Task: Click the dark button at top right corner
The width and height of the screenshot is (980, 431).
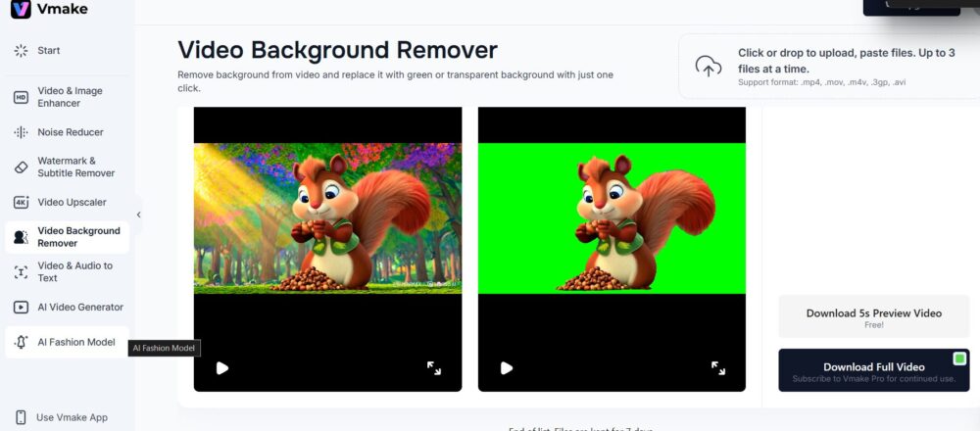Action: tap(911, 6)
